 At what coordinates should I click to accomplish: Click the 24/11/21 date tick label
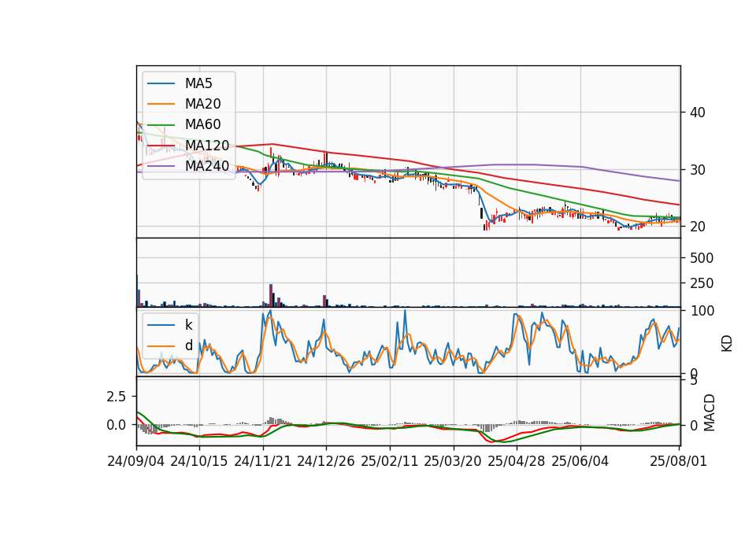[263, 461]
